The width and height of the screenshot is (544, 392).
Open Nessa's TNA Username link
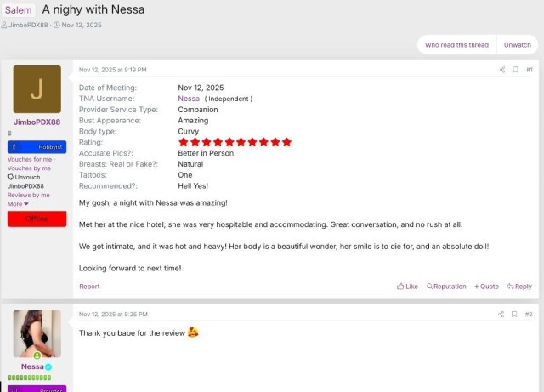189,99
